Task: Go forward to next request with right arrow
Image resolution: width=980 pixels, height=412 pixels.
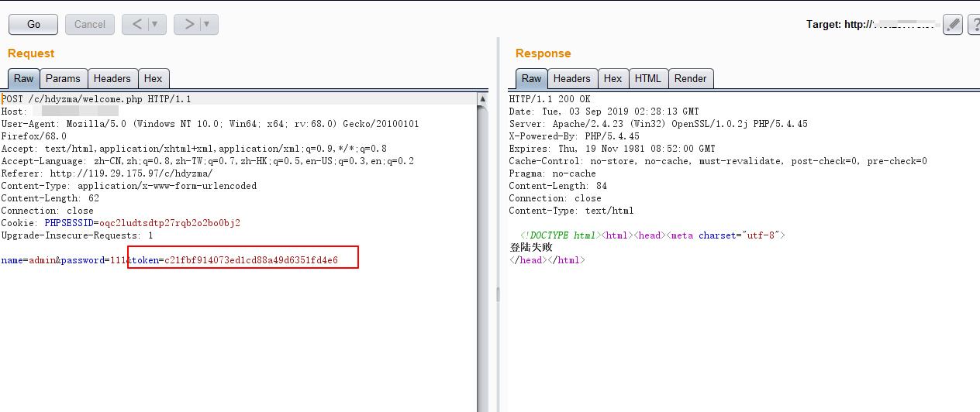Action: pyautogui.click(x=189, y=24)
